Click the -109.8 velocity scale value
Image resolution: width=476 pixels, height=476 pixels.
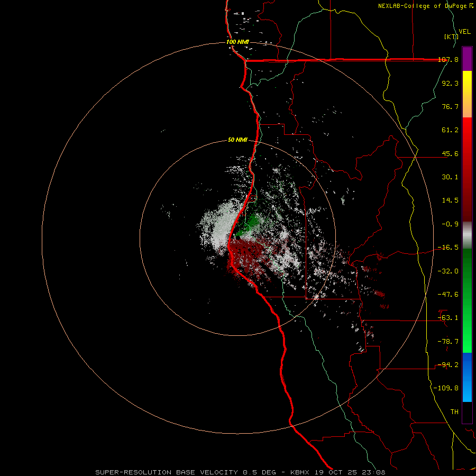pyautogui.click(x=446, y=388)
